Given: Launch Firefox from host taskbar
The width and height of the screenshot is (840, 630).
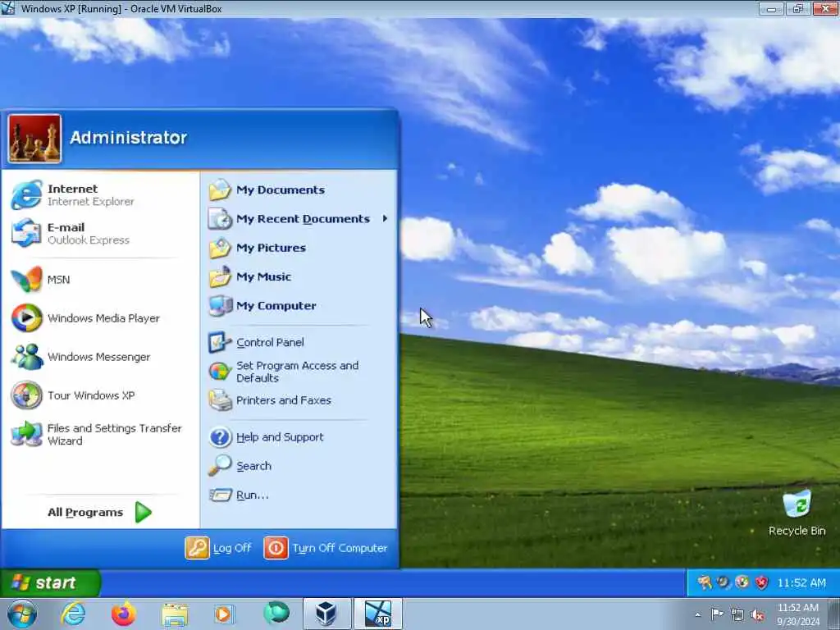Looking at the screenshot, I should (x=123, y=614).
